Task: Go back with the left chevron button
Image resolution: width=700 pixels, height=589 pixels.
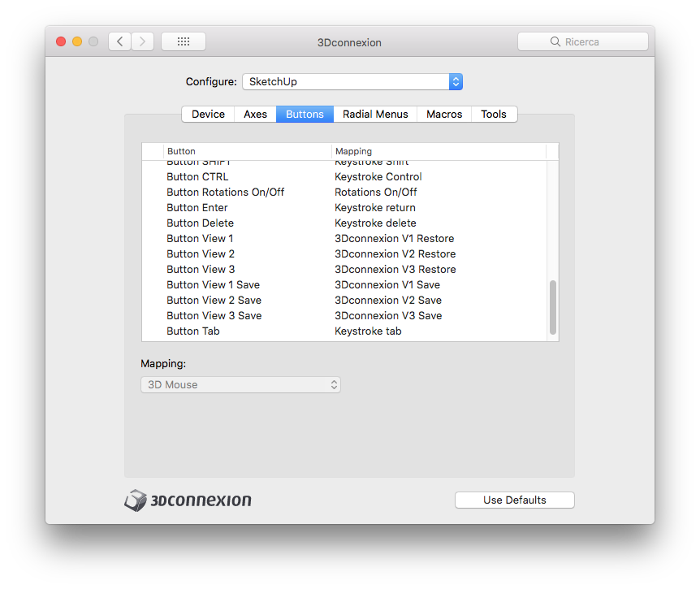Action: coord(119,41)
